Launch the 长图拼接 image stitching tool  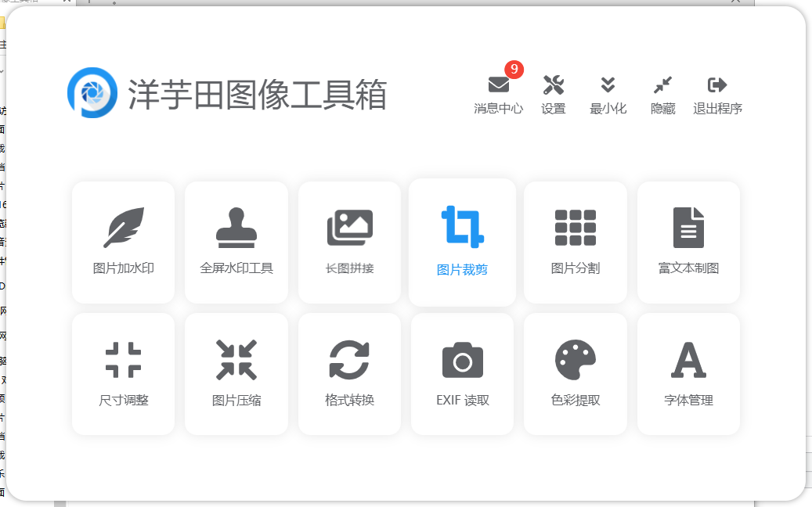pyautogui.click(x=349, y=242)
